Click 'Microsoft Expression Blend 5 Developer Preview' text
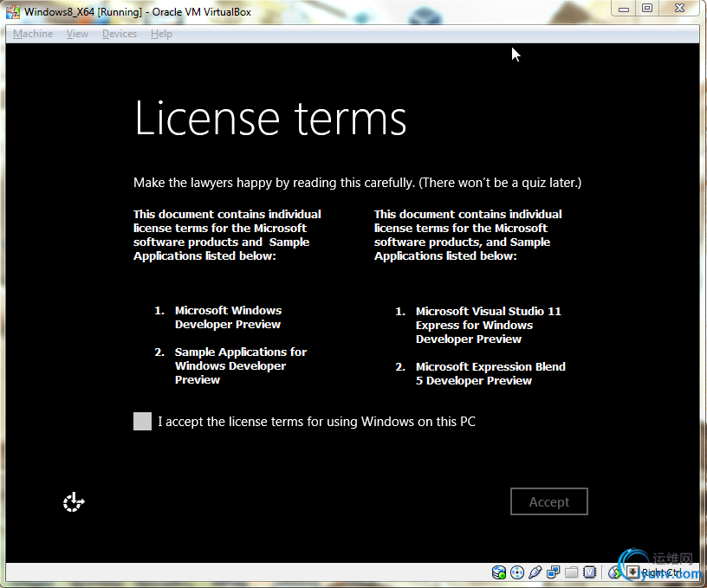The image size is (707, 588). pyautogui.click(x=490, y=373)
